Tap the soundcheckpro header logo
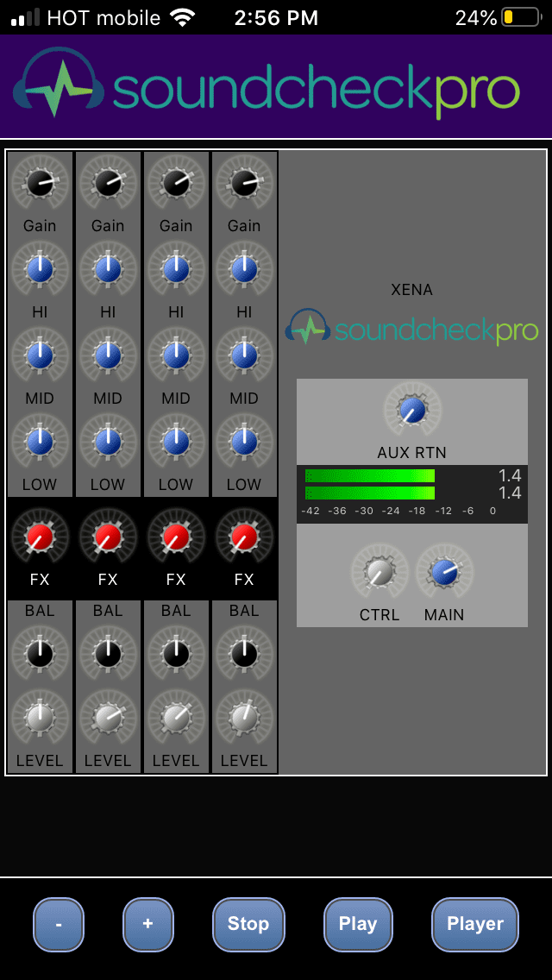This screenshot has height=980, width=552. point(267,85)
